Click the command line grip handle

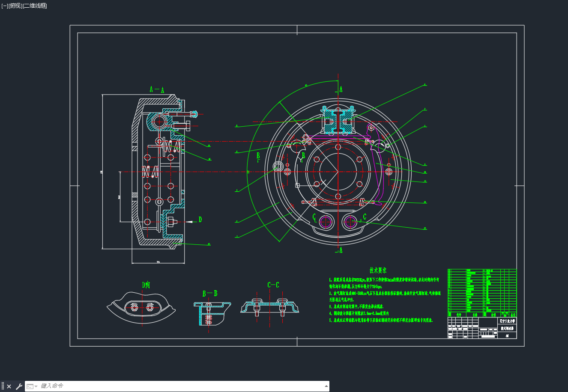coord(3,386)
